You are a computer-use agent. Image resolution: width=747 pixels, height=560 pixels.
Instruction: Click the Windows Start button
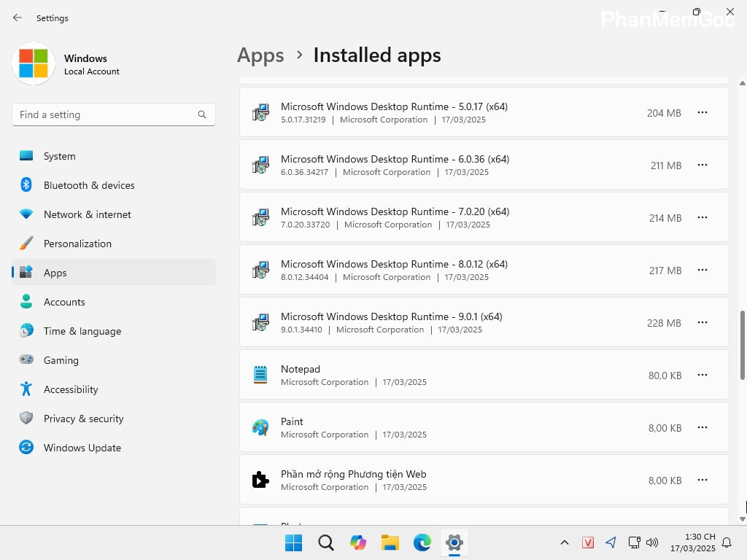(x=294, y=542)
